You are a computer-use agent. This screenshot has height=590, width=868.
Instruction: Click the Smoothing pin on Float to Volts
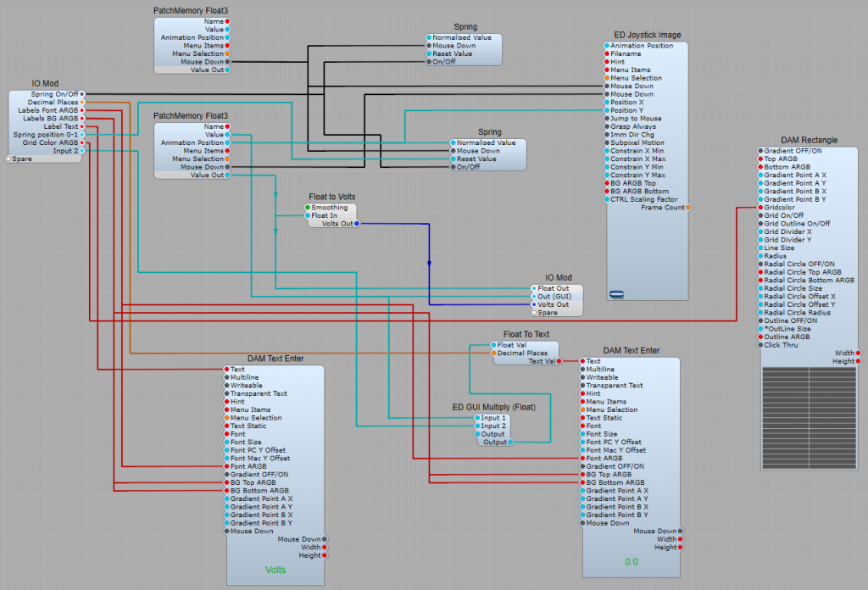(308, 208)
